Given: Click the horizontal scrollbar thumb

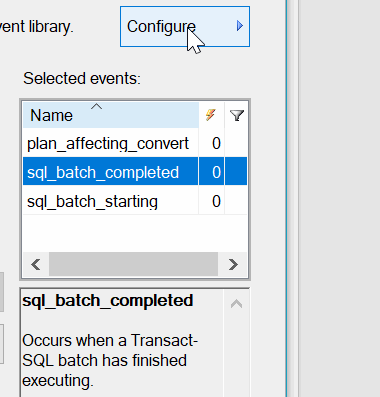Looking at the screenshot, I should (x=133, y=264).
